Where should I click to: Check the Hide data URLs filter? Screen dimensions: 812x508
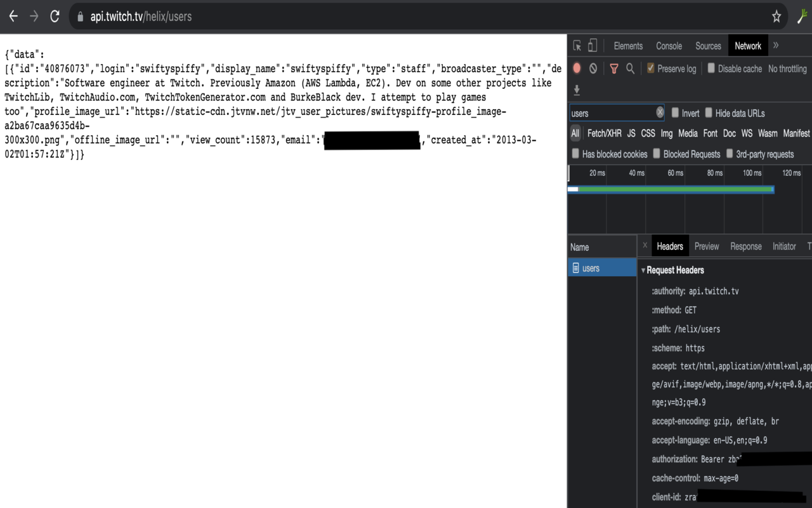(x=708, y=112)
